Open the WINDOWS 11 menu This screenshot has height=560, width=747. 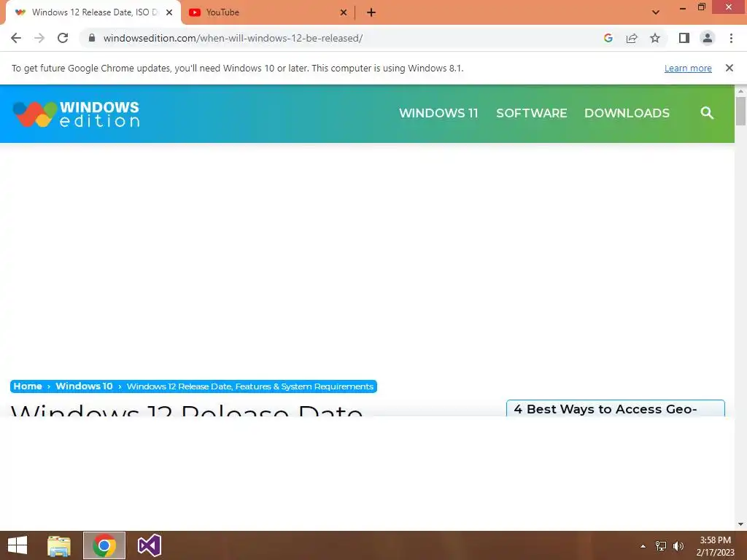pyautogui.click(x=438, y=113)
